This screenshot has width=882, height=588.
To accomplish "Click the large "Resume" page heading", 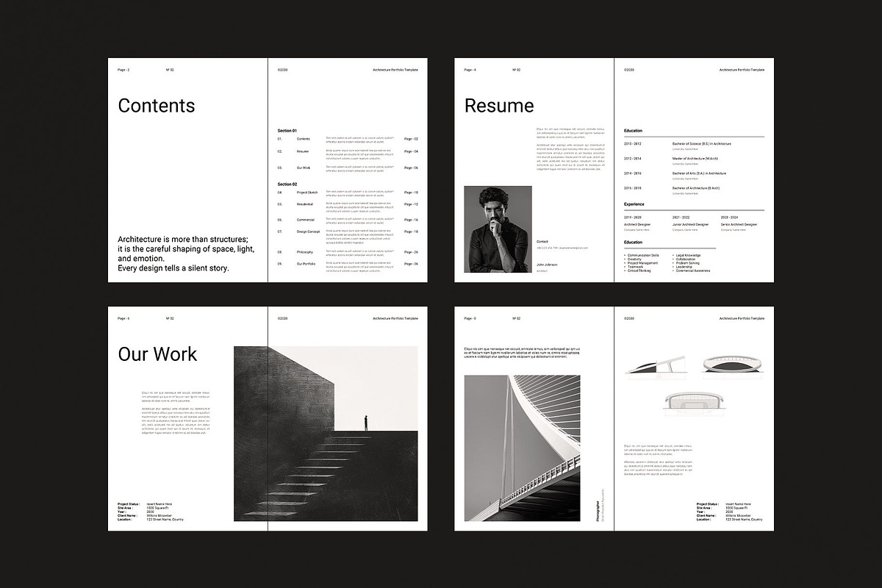I will click(x=499, y=106).
